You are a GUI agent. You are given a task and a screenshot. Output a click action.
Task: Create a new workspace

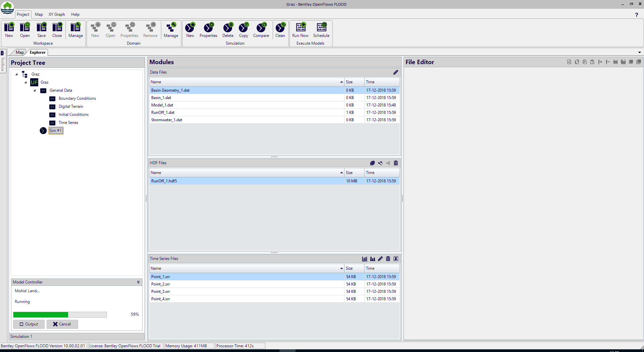pos(9,30)
